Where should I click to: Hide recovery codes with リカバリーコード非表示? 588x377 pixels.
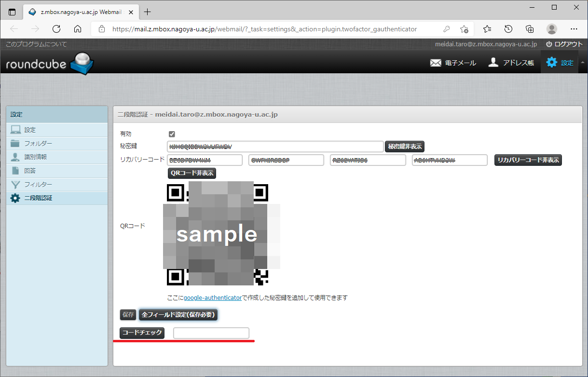coord(528,160)
